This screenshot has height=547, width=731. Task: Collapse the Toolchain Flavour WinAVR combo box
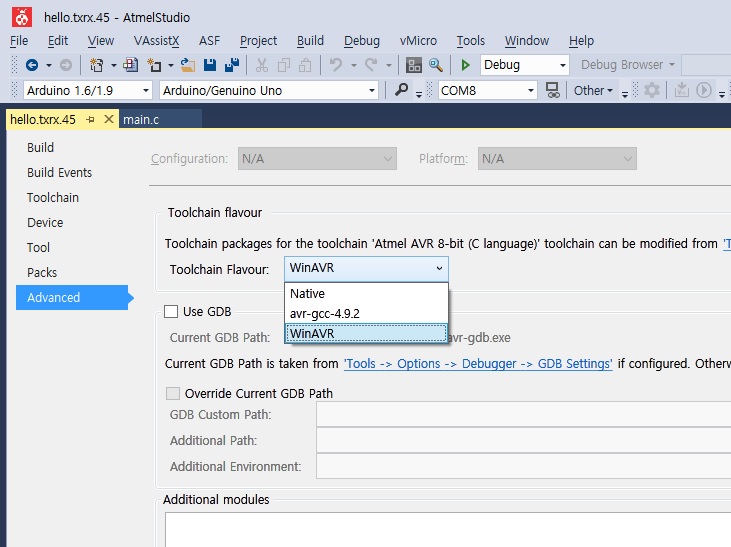pos(366,268)
